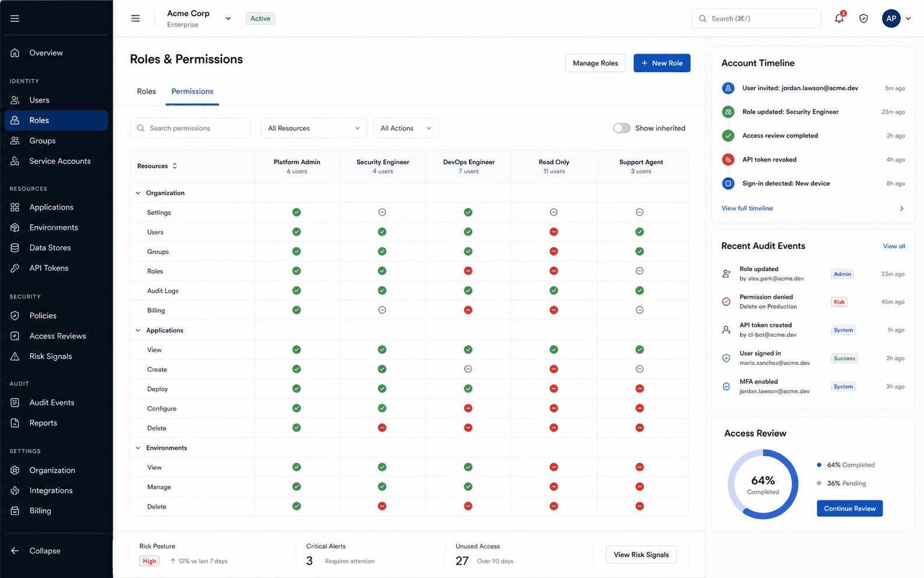Image resolution: width=924 pixels, height=578 pixels.
Task: Click the timeline chevron arrow
Action: [901, 209]
